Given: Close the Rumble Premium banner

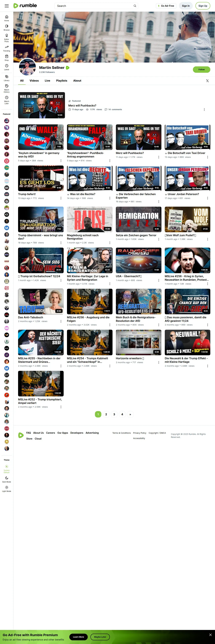Looking at the screenshot, I should [x=210, y=635].
